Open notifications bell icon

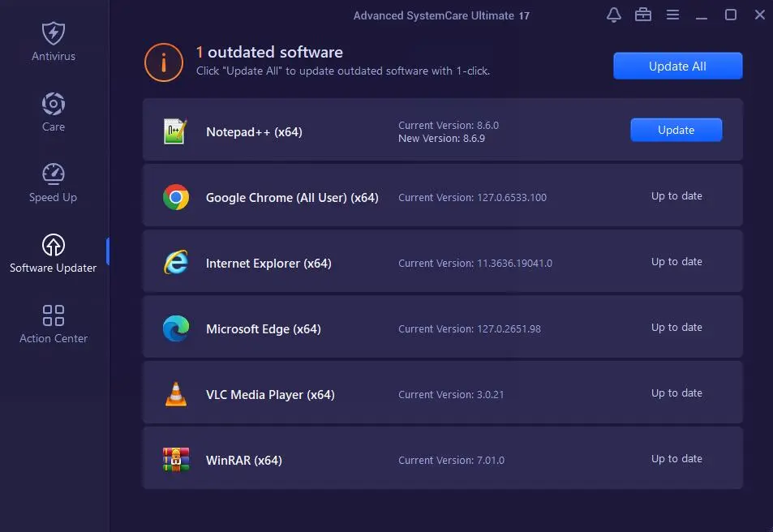pyautogui.click(x=614, y=15)
